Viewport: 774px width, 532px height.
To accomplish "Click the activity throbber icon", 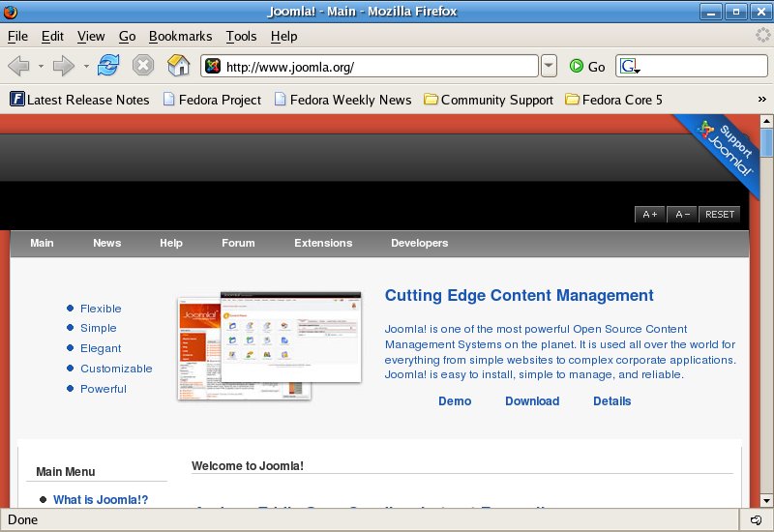I will pos(762,35).
